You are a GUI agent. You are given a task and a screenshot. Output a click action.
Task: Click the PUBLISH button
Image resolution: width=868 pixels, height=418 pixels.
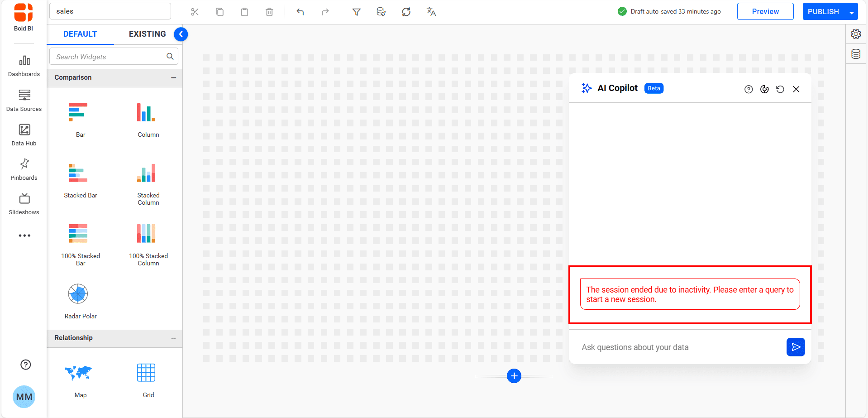tap(823, 11)
